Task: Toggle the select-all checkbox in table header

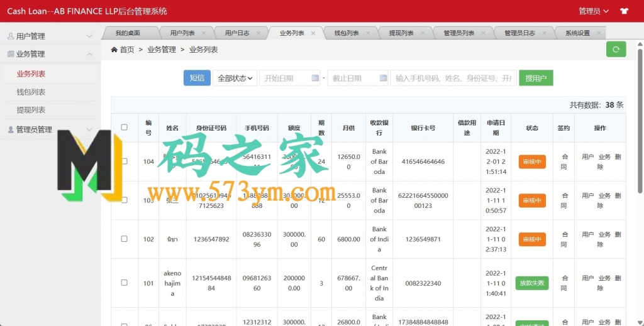Action: (x=124, y=127)
